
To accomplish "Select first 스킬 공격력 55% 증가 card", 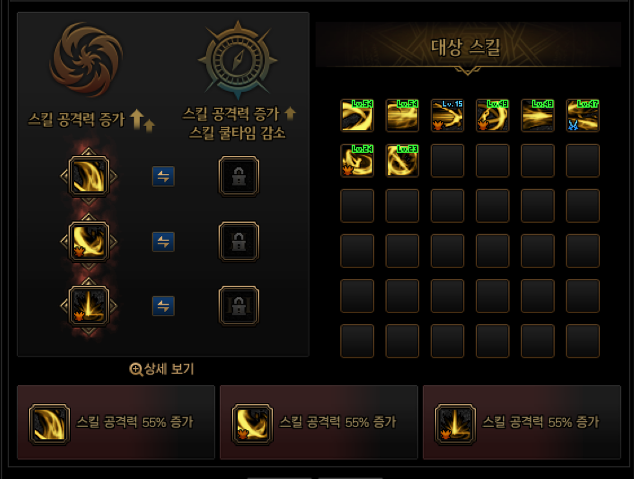I will (116, 422).
